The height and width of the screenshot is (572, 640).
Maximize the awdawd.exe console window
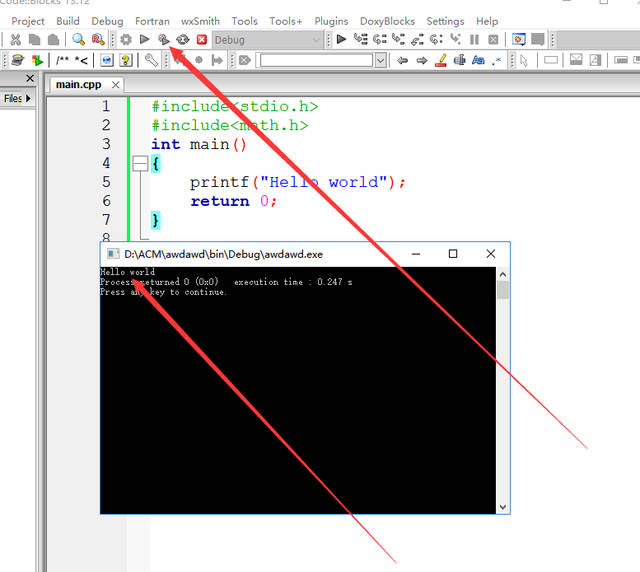click(453, 254)
